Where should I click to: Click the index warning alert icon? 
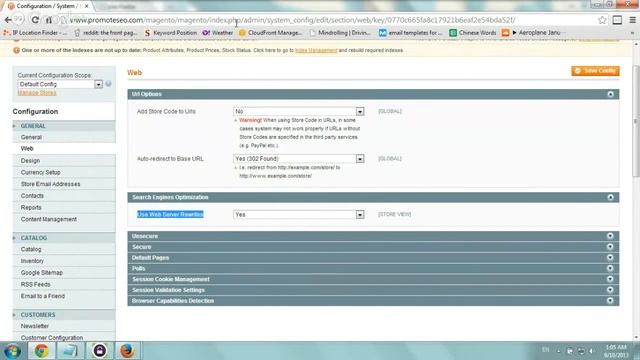tap(16, 50)
